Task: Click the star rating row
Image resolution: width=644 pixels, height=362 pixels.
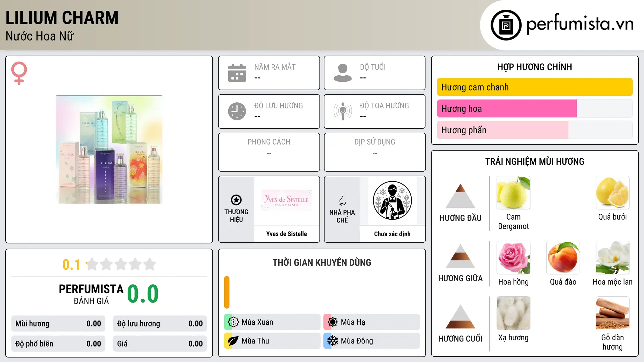Action: coord(121,264)
